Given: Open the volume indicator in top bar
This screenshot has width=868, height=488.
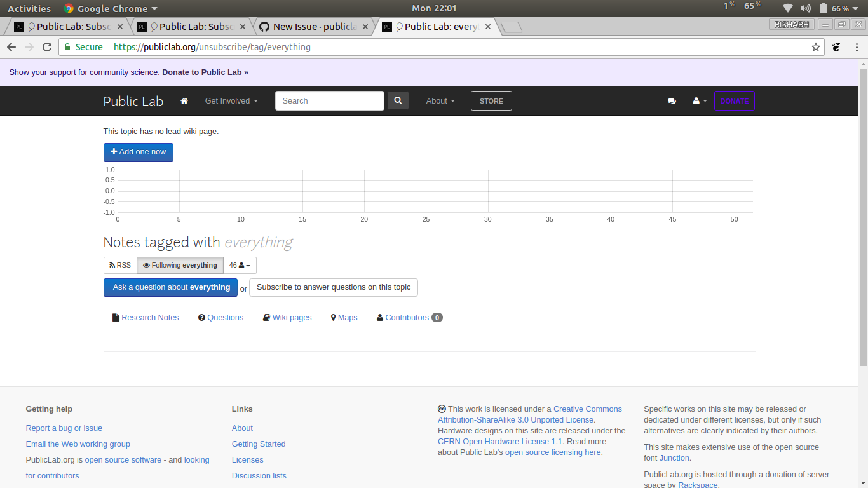Looking at the screenshot, I should (x=806, y=8).
